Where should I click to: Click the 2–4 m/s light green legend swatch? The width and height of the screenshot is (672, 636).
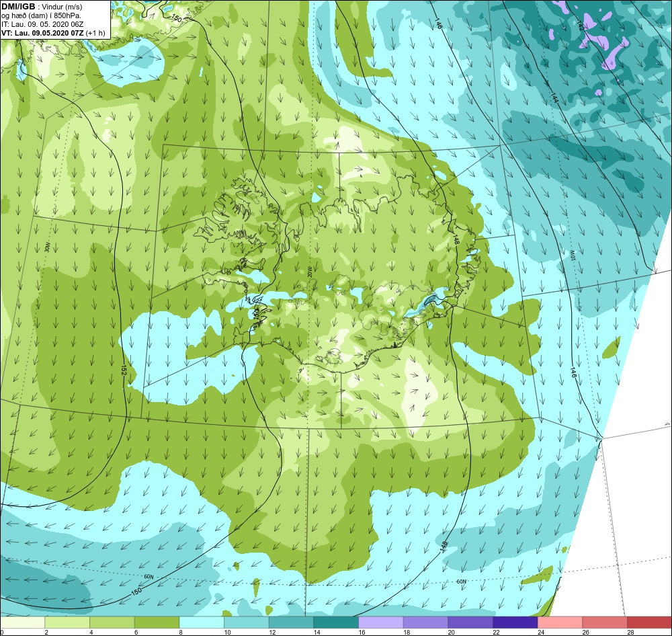point(67,623)
